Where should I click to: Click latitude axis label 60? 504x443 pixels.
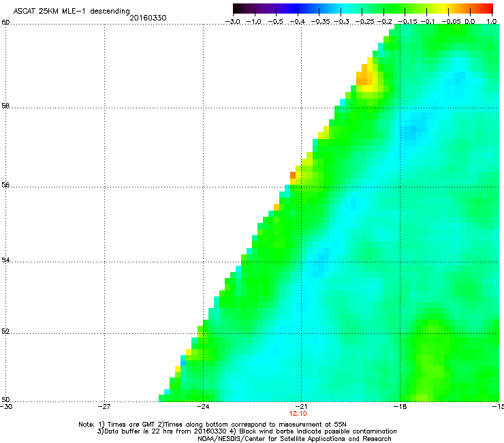(5, 22)
